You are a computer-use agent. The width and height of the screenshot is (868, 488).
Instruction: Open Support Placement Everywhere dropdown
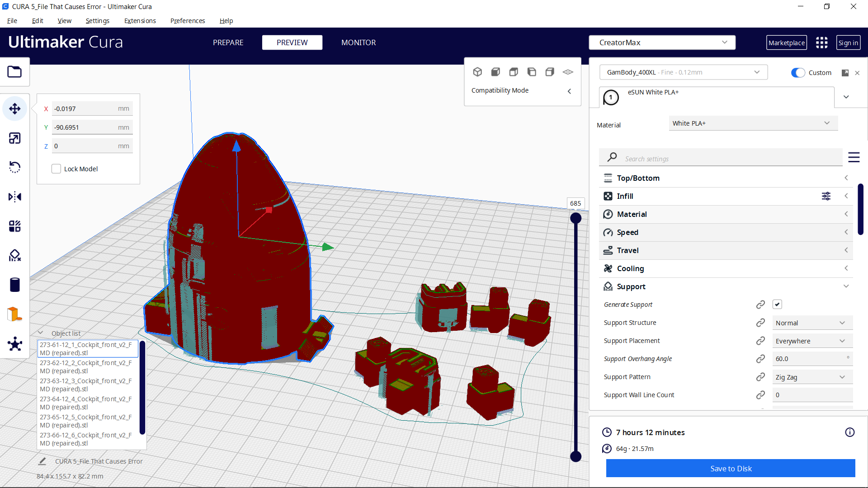pos(812,341)
